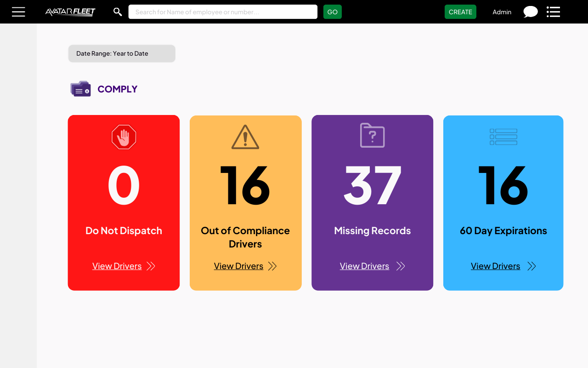Open View Drivers on 60 Day Expirations card

click(x=495, y=266)
